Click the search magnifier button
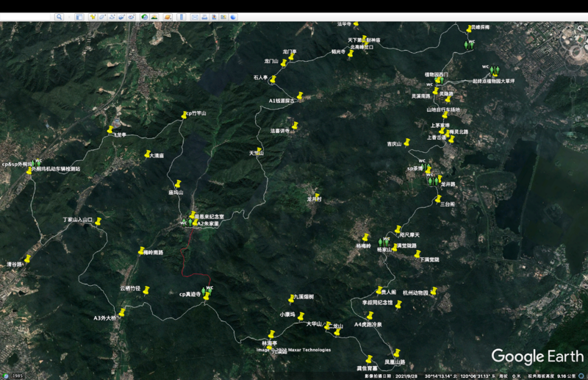Image resolution: width=588 pixels, height=380 pixels. click(60, 17)
